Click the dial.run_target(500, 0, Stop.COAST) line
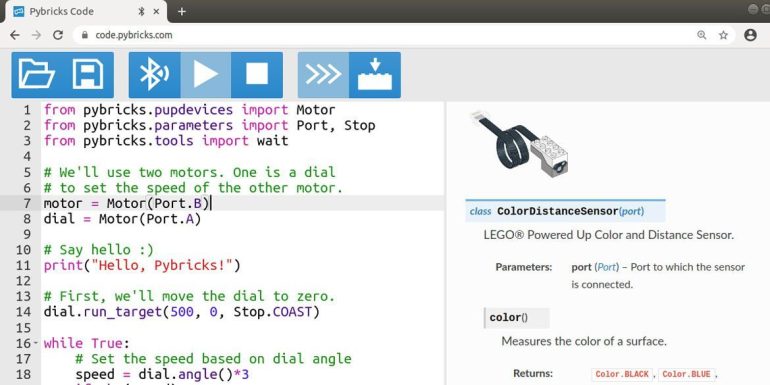 182,312
